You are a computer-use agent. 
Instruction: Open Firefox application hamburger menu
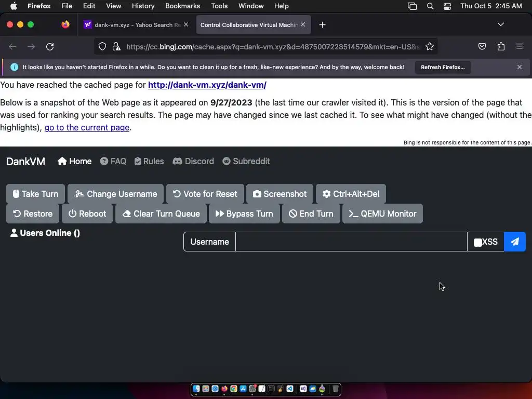(519, 46)
